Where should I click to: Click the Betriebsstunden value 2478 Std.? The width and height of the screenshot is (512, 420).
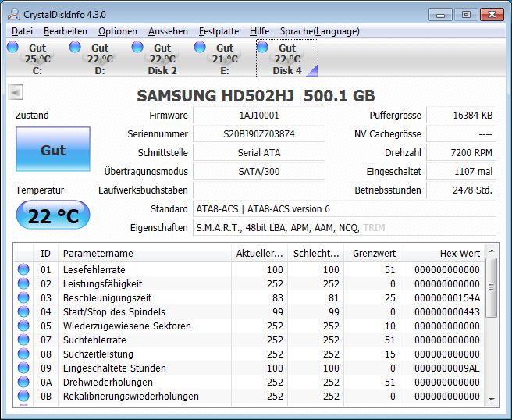coord(461,190)
